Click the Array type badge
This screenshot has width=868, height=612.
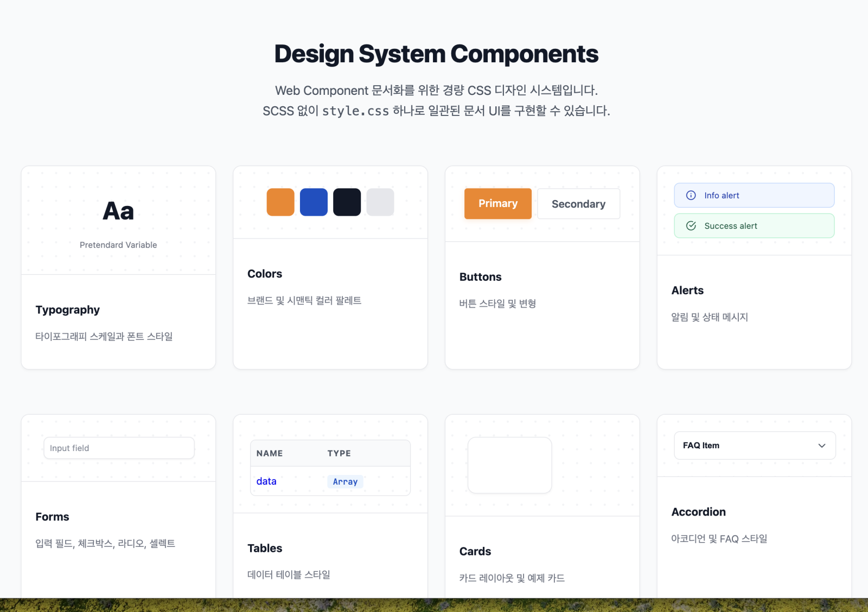(345, 481)
